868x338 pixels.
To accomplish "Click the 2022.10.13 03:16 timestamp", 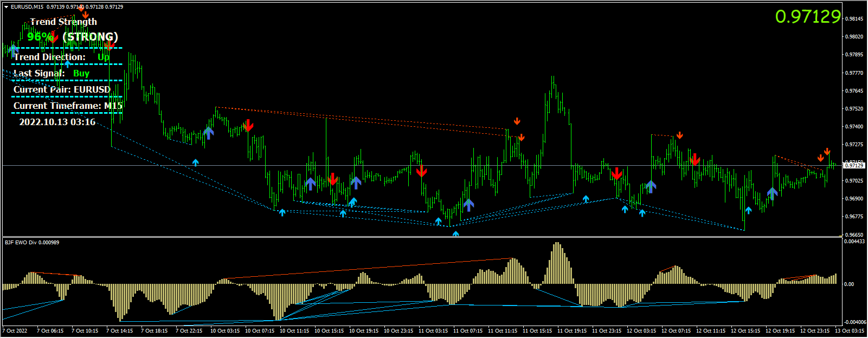I will click(57, 122).
